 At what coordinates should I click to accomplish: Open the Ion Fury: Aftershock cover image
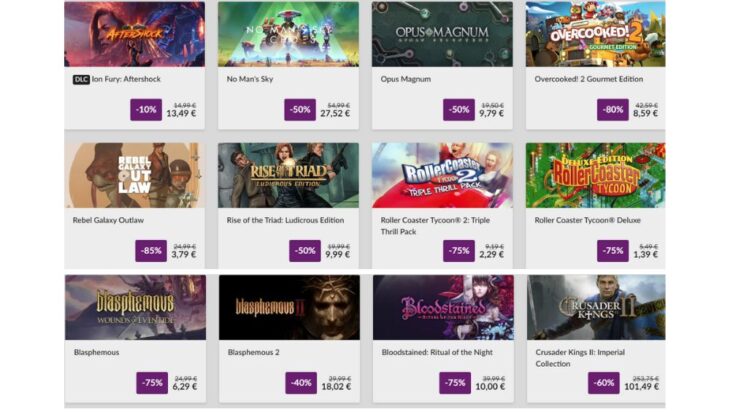point(135,34)
